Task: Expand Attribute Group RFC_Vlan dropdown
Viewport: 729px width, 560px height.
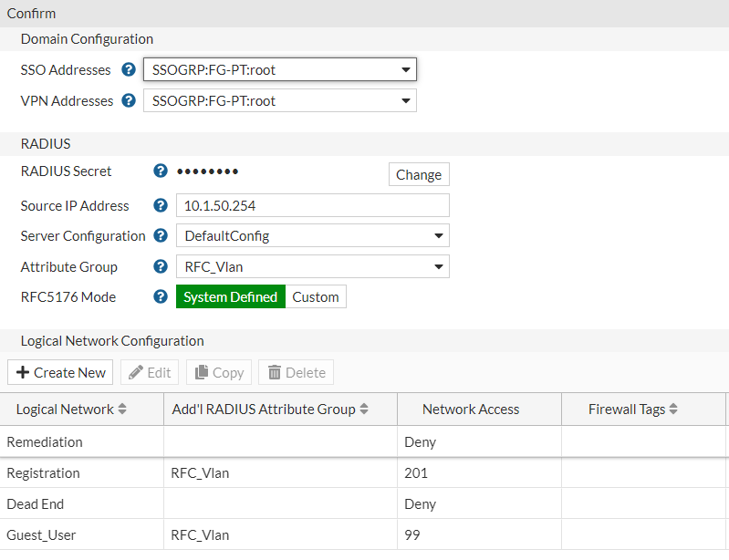Action: pos(312,266)
